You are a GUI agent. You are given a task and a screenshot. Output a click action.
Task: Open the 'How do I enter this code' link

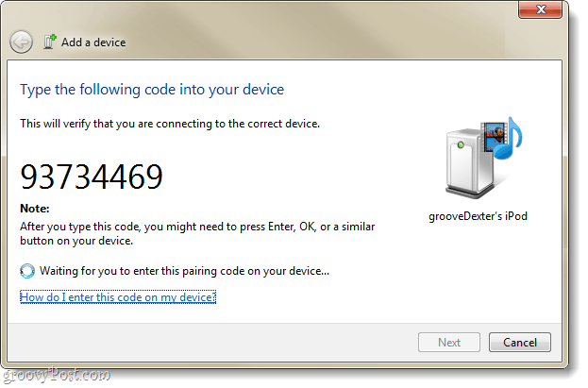pyautogui.click(x=118, y=297)
